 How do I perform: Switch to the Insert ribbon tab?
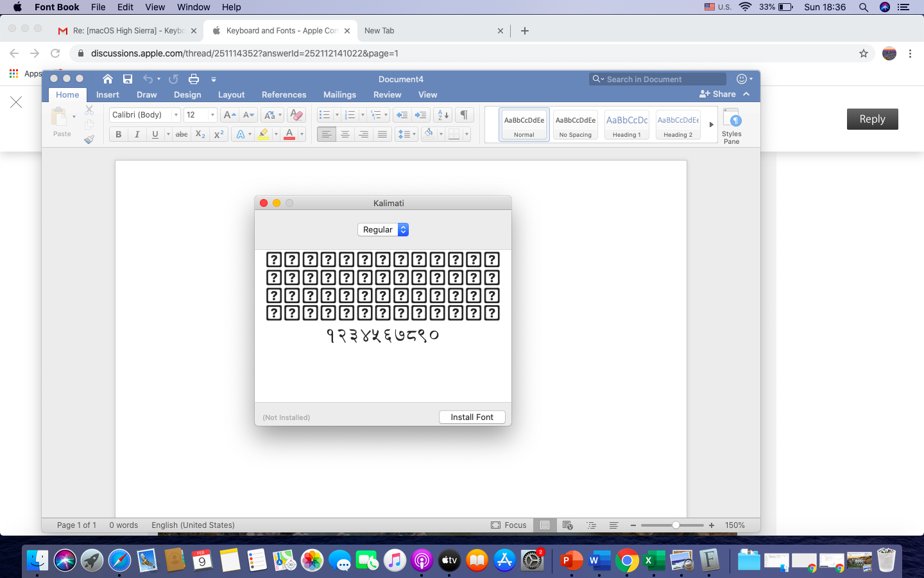tap(108, 94)
